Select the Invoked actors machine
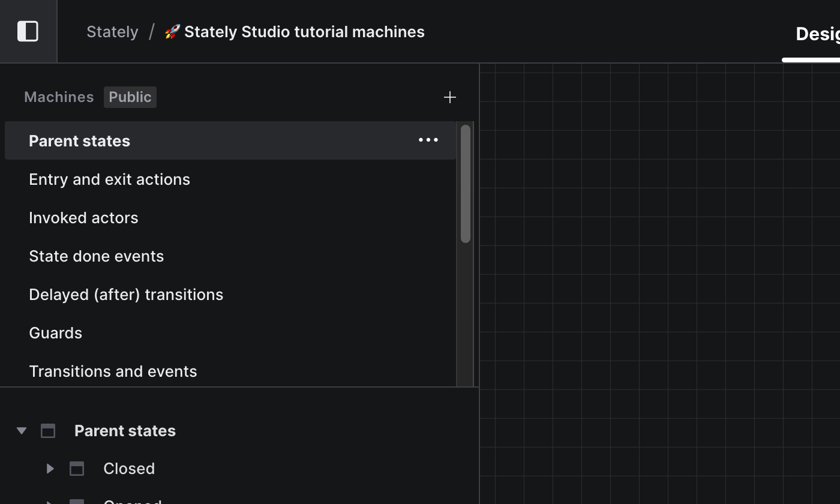Screen dimensions: 840x504 point(83,218)
